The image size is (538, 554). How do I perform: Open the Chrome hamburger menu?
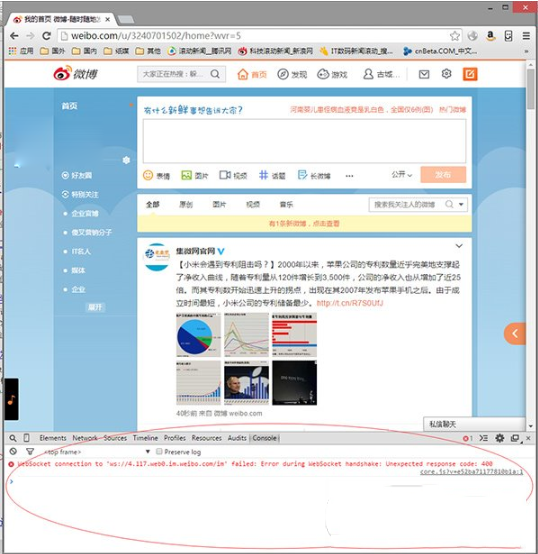tap(526, 36)
